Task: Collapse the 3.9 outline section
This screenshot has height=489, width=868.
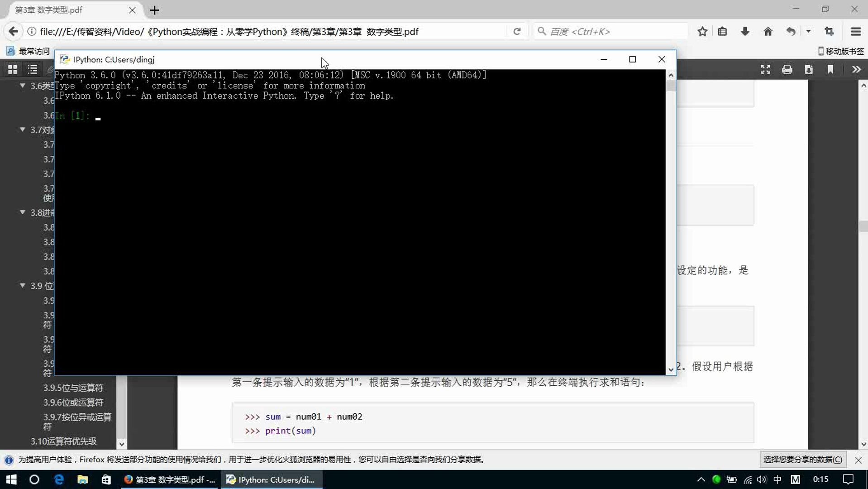Action: pyautogui.click(x=22, y=286)
